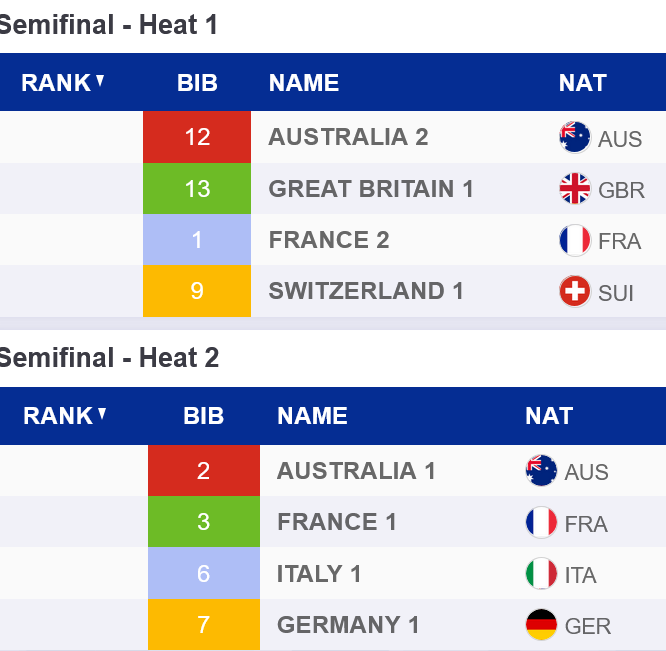The width and height of the screenshot is (666, 651).
Task: Click the red bib 12 color cell
Action: tap(197, 137)
